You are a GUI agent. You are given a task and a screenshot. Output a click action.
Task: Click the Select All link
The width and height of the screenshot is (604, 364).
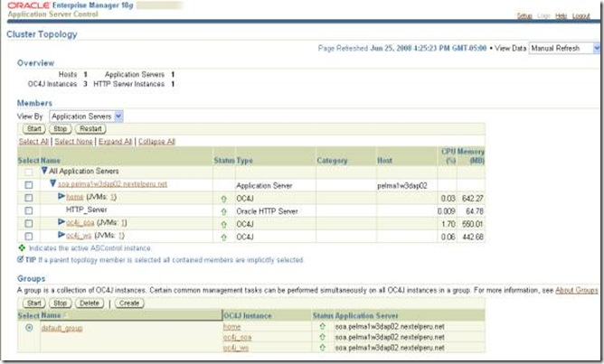point(33,142)
